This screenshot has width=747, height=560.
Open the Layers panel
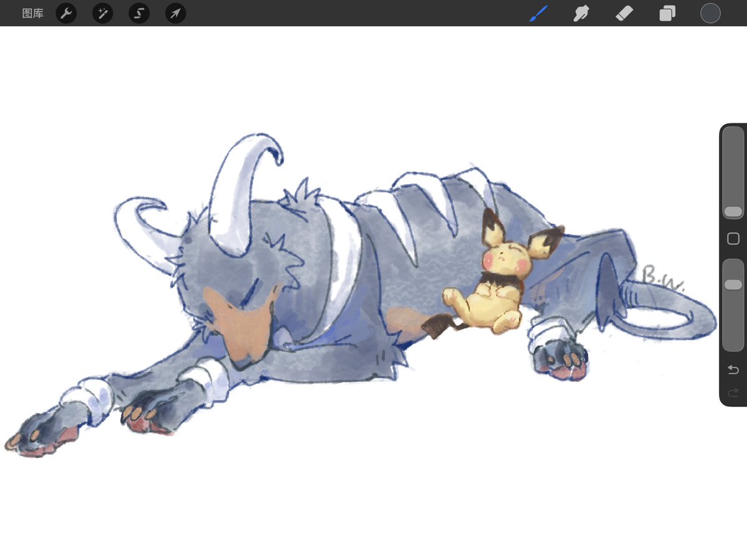click(x=667, y=13)
